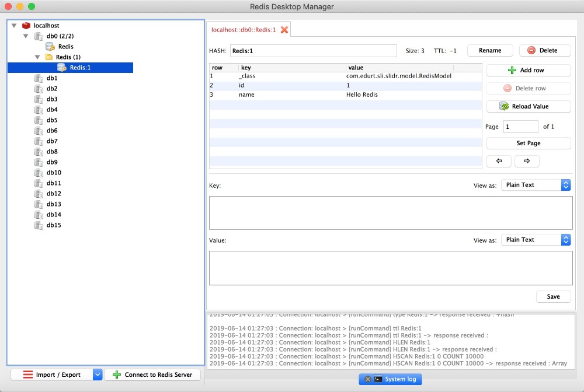Click the Redis key icon under db0

[x=50, y=47]
